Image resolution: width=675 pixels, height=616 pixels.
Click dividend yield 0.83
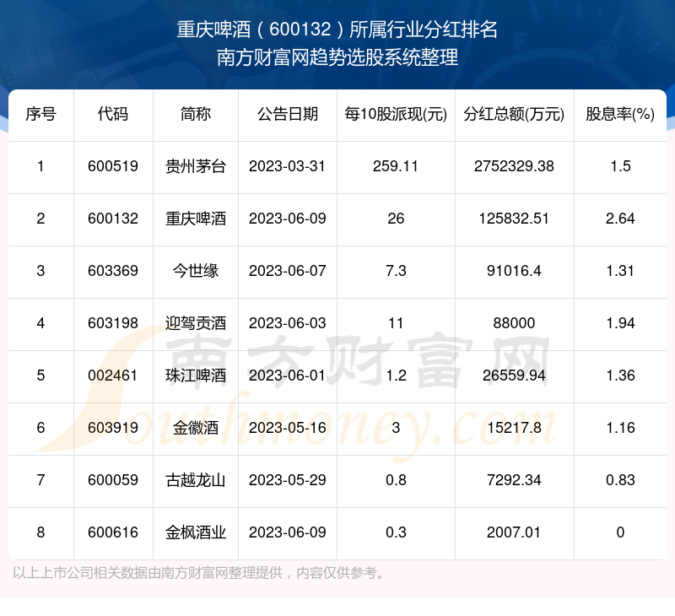click(620, 480)
